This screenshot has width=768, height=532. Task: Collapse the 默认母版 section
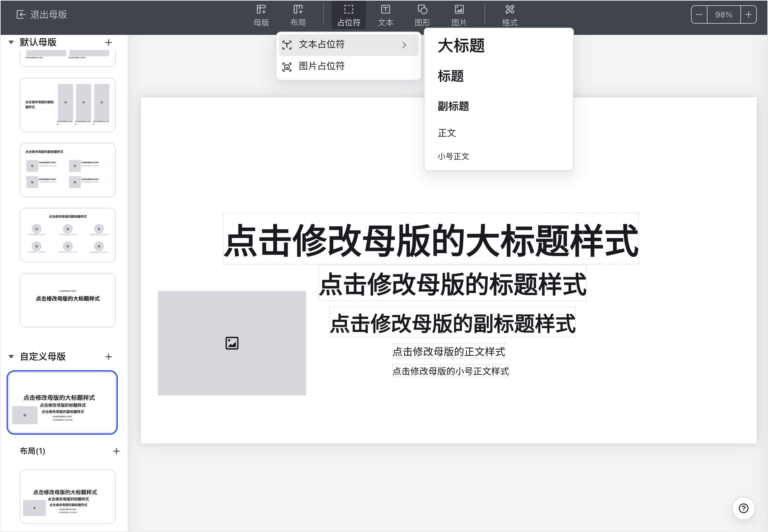[x=11, y=42]
